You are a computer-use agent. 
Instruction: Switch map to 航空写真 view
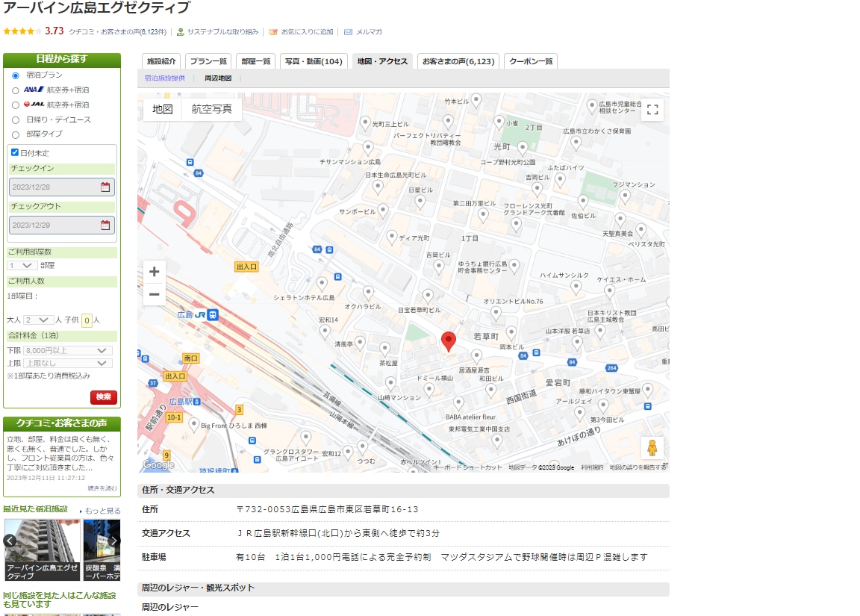[212, 109]
